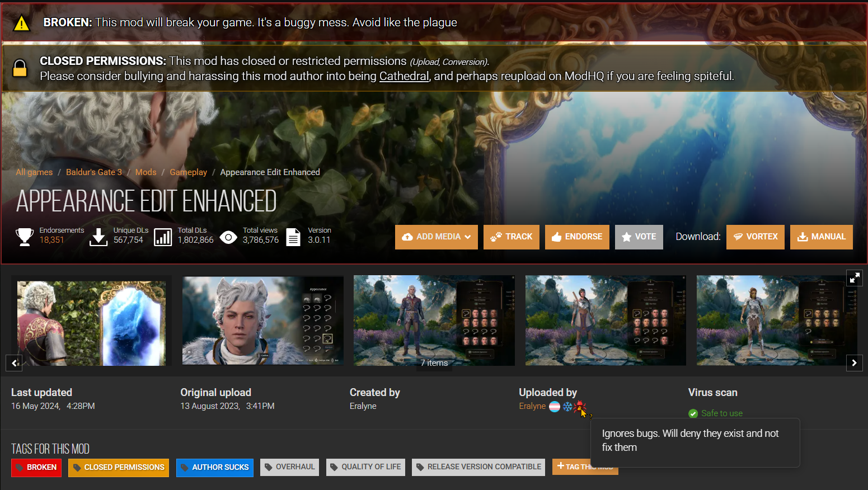Go to the next gallery images

854,363
